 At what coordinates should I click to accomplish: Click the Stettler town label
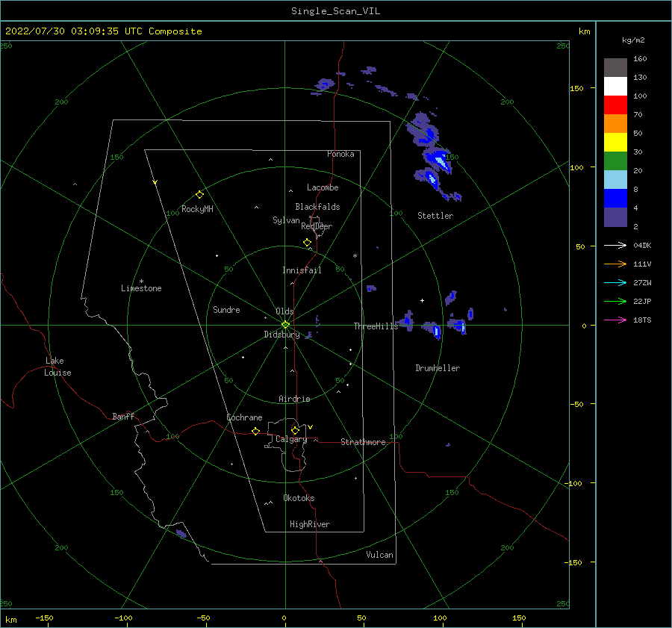tap(435, 216)
